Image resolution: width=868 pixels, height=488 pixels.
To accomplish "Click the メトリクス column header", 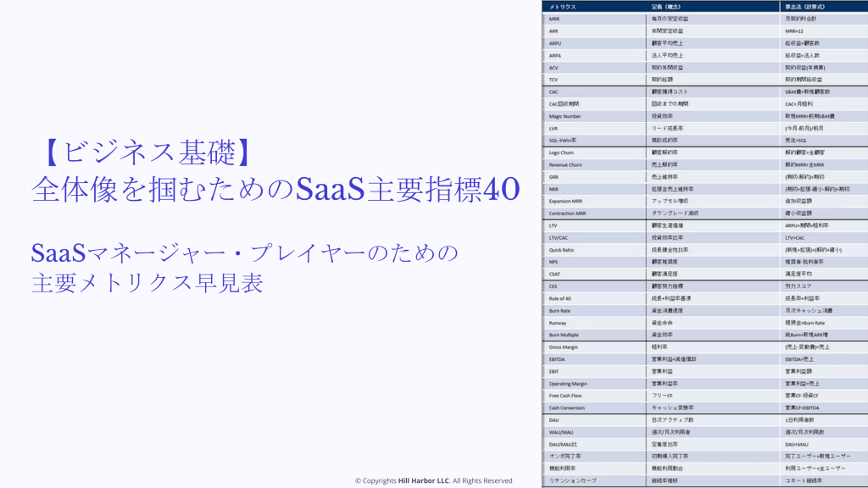I will pos(563,7).
